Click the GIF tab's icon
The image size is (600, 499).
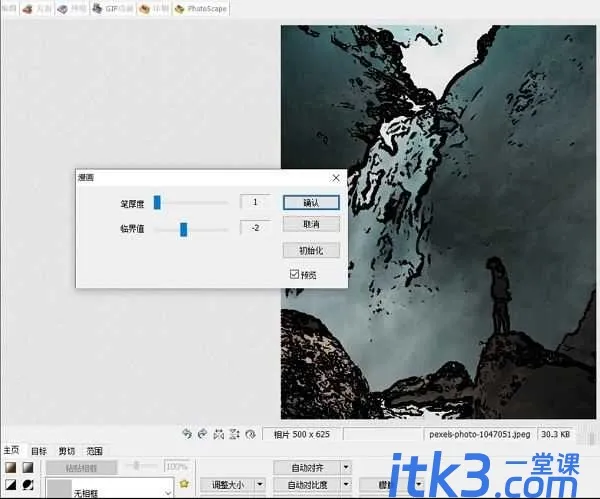(98, 8)
